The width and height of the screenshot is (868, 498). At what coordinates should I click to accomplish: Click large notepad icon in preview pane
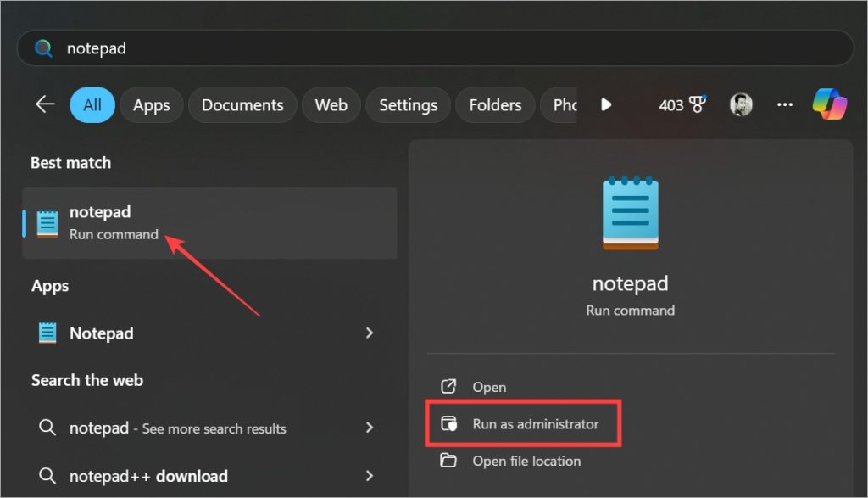630,213
